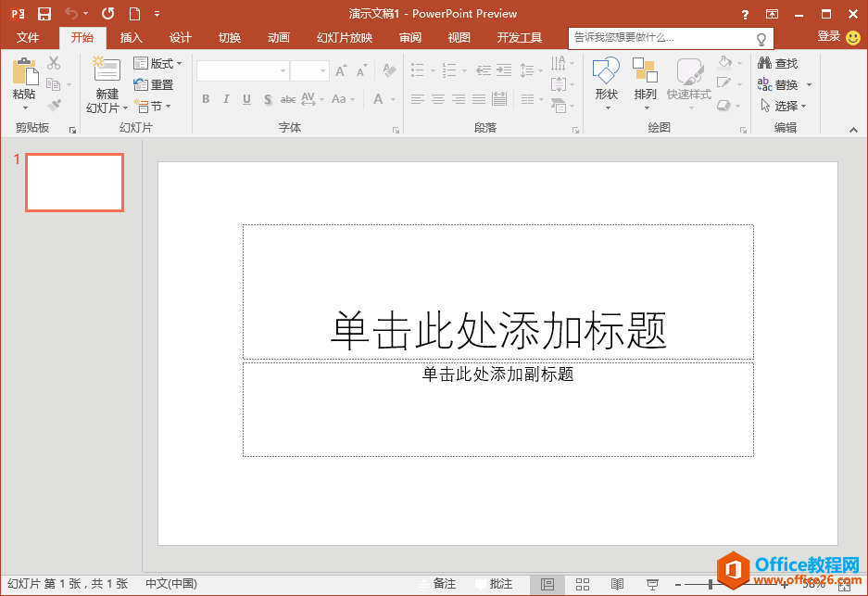Viewport: 868px width, 596px height.
Task: Open the line spacing dropdown
Action: click(x=531, y=70)
